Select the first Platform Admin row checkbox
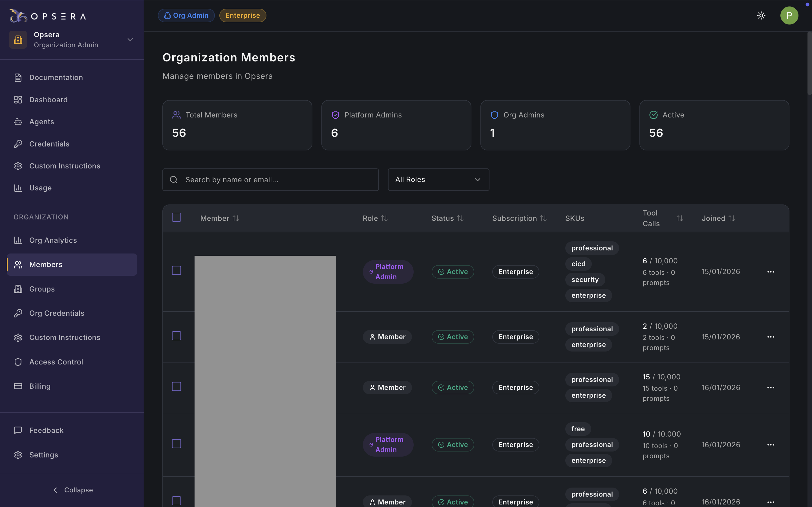 (x=176, y=270)
